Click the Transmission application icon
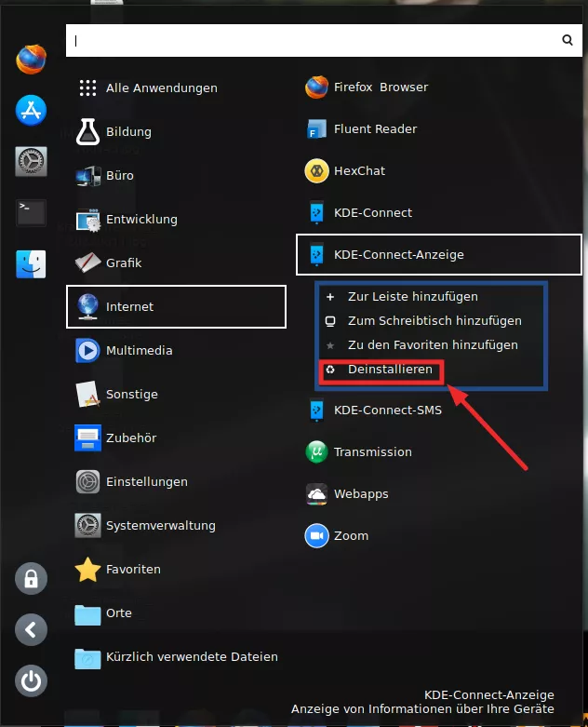Screen dimensions: 588x727 coord(317,451)
